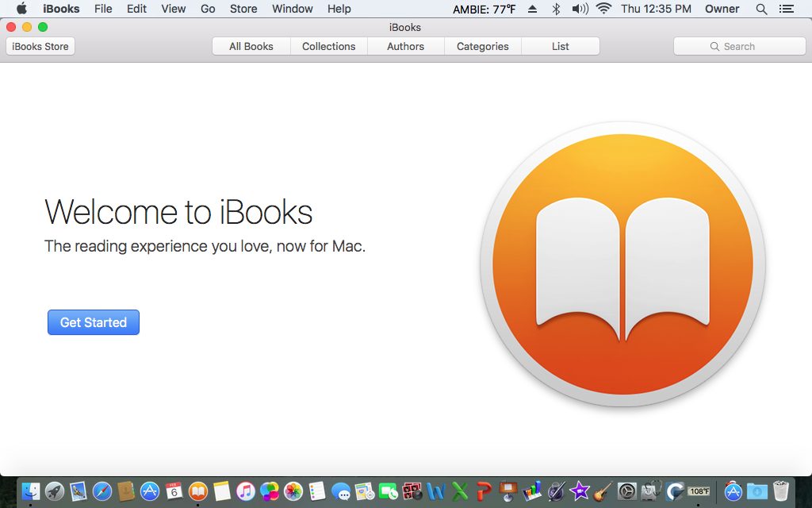The image size is (812, 508).
Task: Open Game Center colored bubbles icon
Action: [270, 491]
